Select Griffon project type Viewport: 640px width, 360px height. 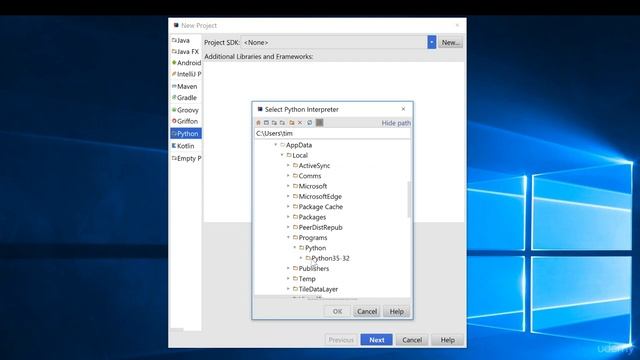point(185,121)
